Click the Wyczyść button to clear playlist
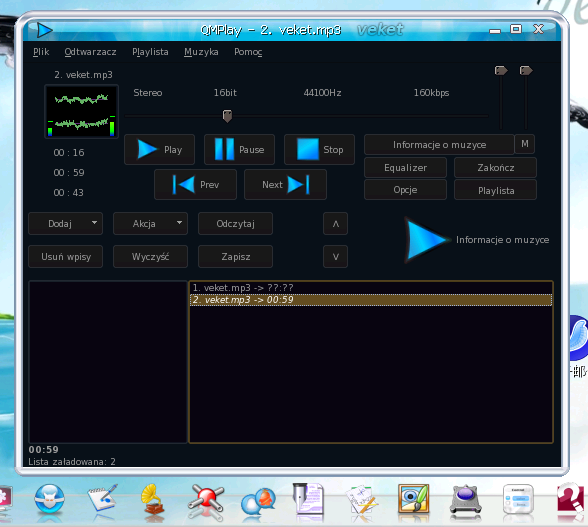Viewport: 588px width, 527px height. 150,257
